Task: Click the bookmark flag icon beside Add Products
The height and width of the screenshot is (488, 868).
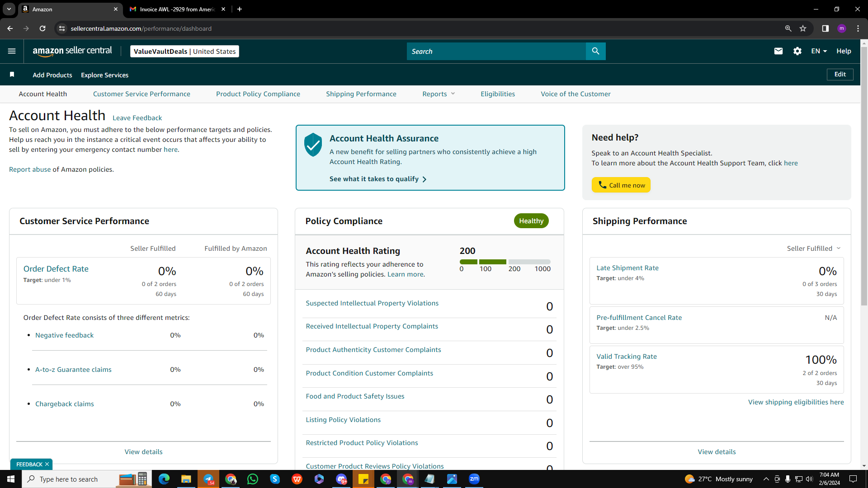Action: click(x=12, y=75)
